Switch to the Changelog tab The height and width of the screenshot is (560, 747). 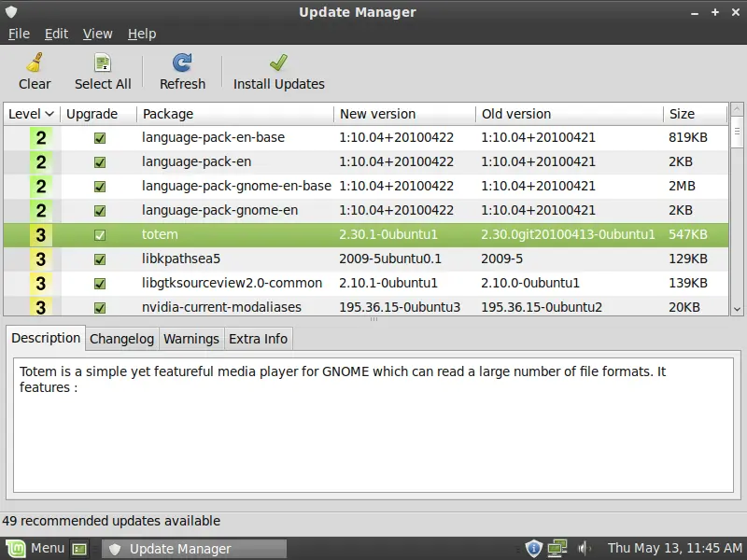coord(122,339)
